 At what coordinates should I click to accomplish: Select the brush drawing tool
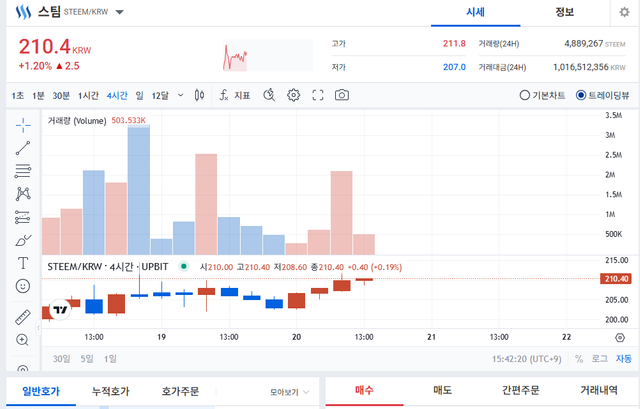(x=23, y=240)
